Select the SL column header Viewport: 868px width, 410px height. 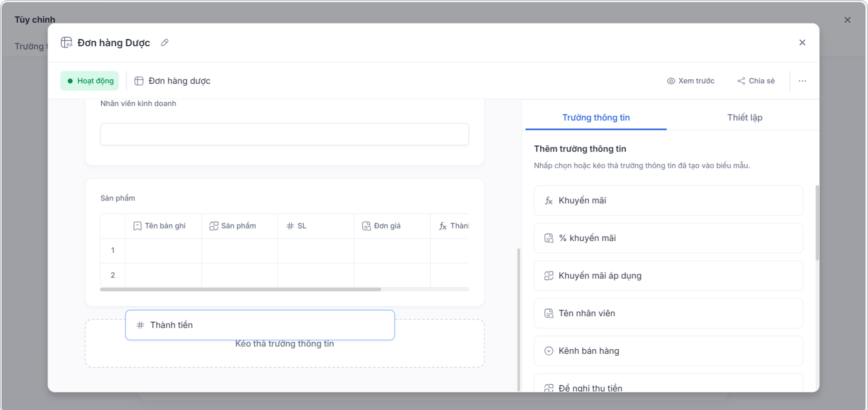[x=316, y=226]
